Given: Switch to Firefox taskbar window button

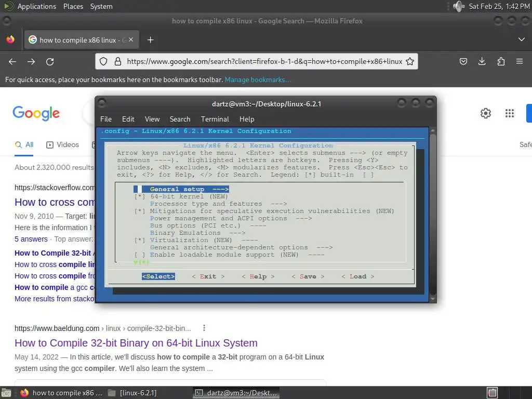Looking at the screenshot, I should [61, 393].
